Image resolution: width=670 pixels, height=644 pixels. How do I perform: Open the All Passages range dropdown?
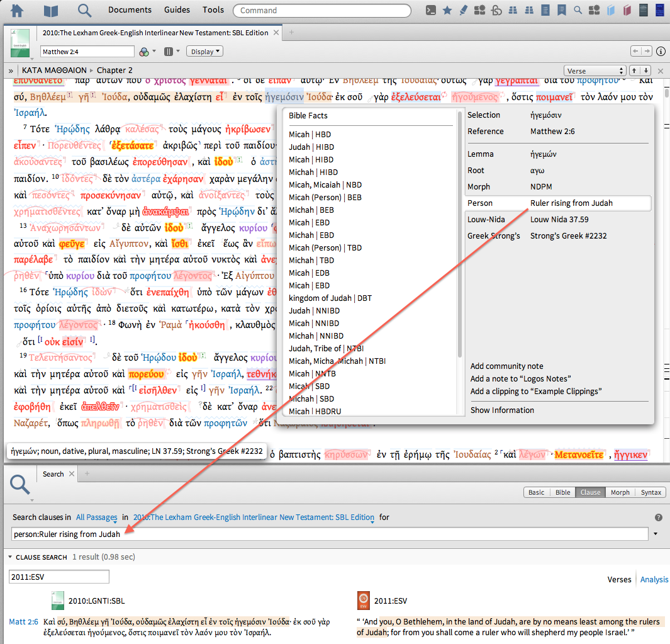tap(97, 517)
